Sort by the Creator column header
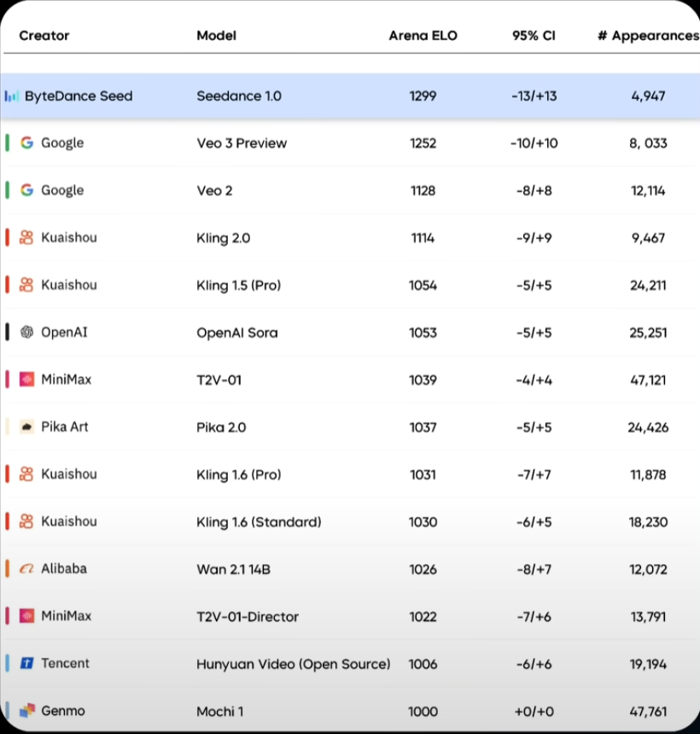This screenshot has width=700, height=734. 44,36
